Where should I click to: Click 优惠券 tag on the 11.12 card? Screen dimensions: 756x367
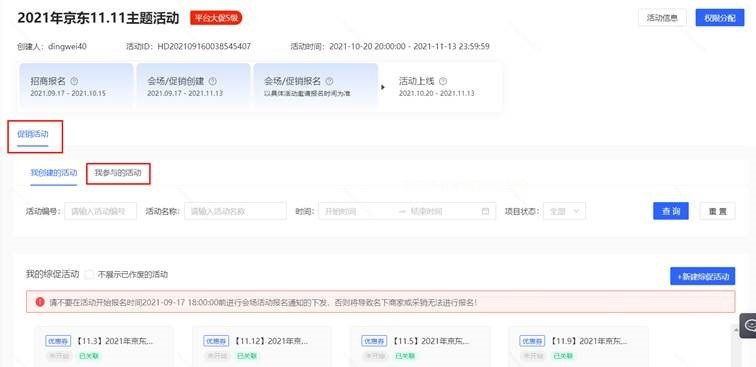coord(216,341)
